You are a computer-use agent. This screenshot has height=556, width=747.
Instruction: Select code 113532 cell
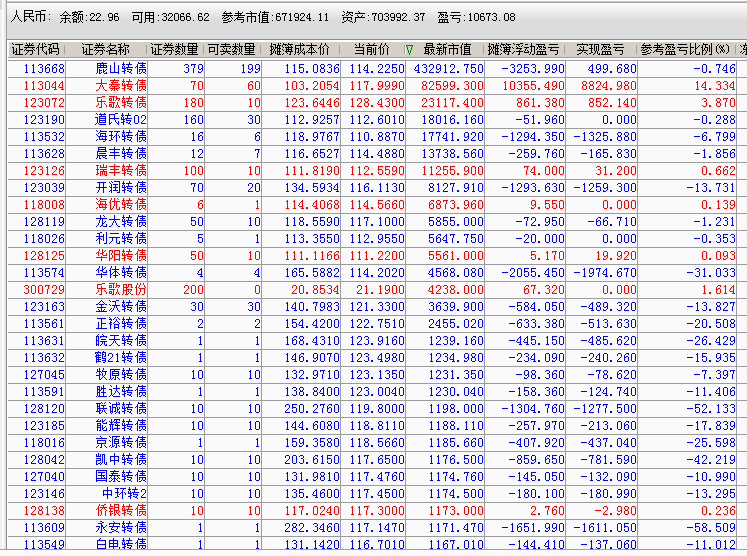(44, 137)
